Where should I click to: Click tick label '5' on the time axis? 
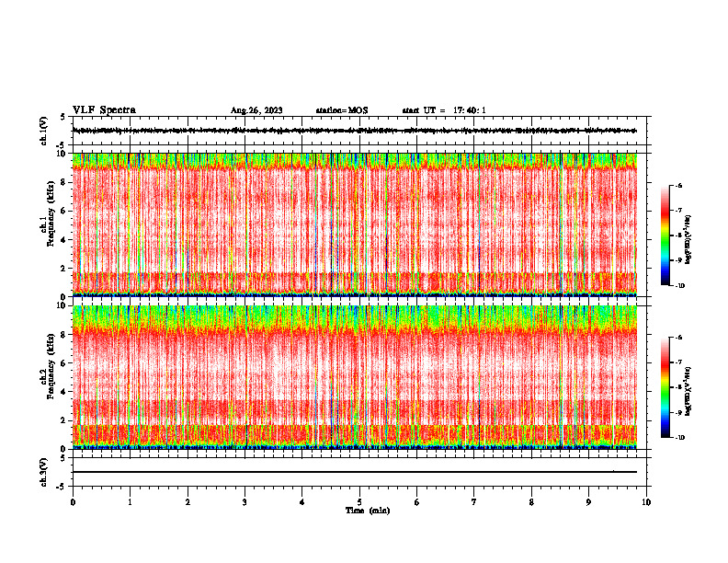[359, 502]
